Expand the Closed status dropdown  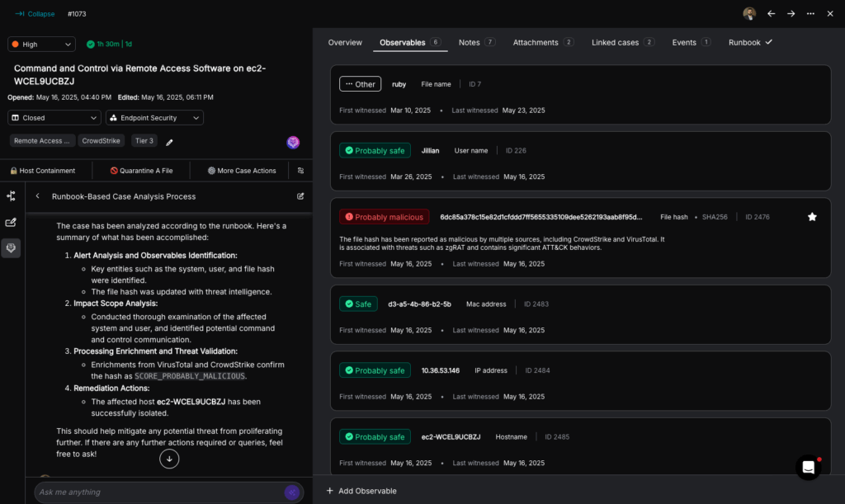[54, 118]
